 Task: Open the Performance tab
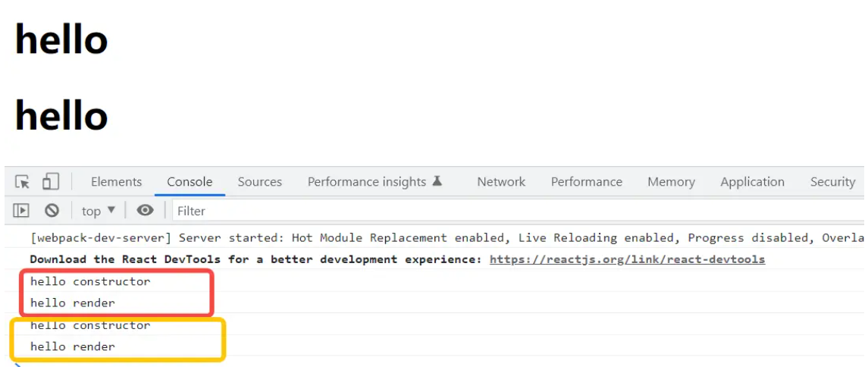pyautogui.click(x=586, y=181)
